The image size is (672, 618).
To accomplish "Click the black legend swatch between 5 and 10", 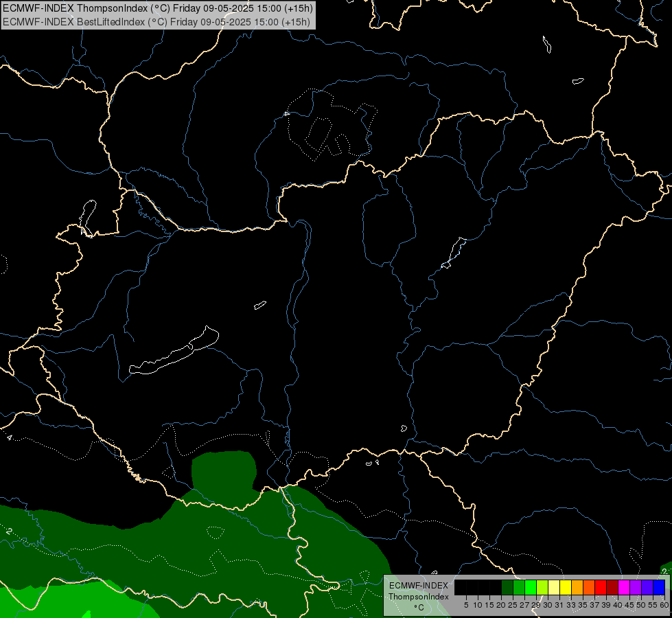I will pos(472,587).
